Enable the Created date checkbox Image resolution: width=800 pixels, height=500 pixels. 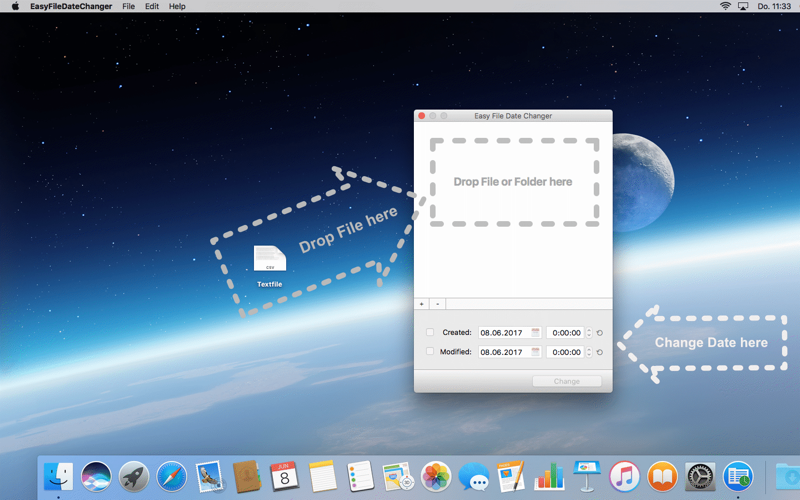(430, 332)
